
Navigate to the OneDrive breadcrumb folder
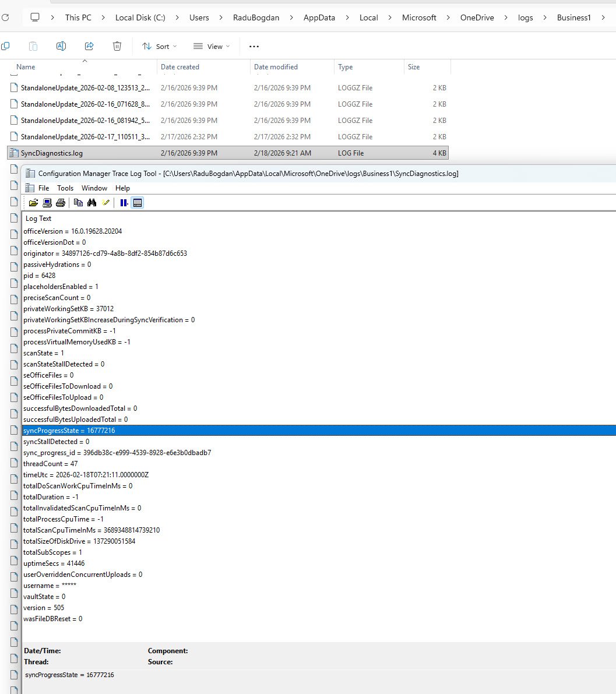pyautogui.click(x=477, y=17)
